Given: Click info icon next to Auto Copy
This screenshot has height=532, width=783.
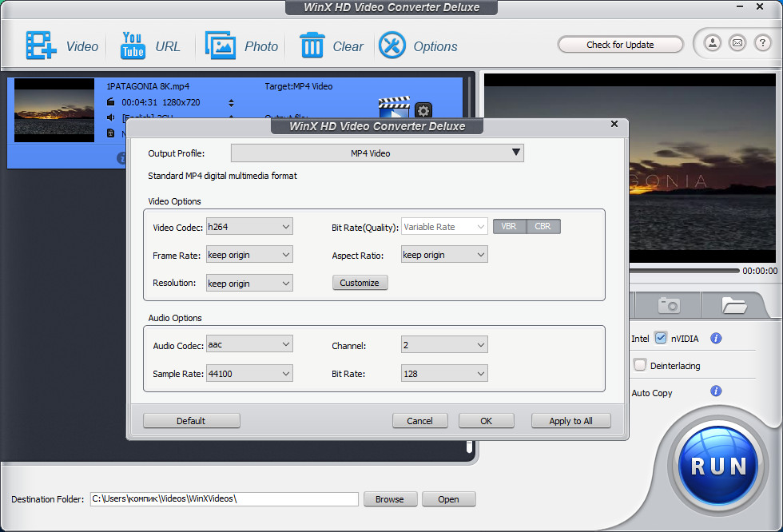Looking at the screenshot, I should point(716,391).
